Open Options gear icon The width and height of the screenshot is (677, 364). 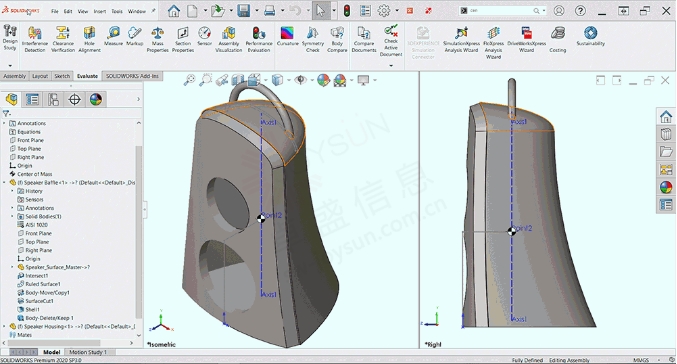pos(384,11)
